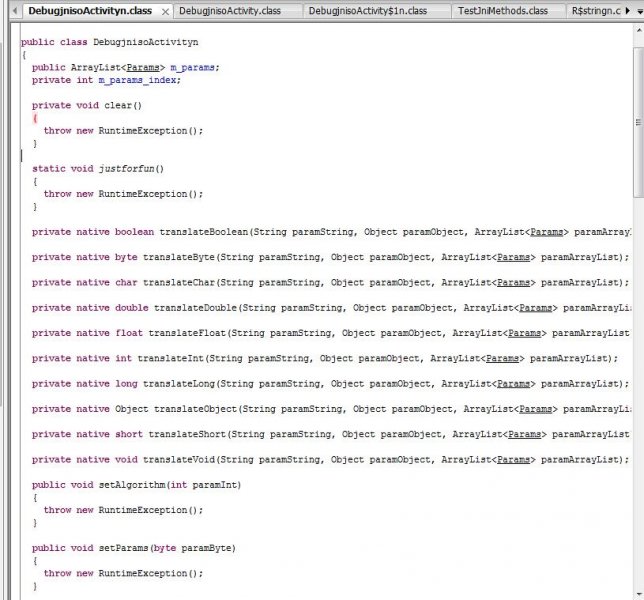This screenshot has width=644, height=600.
Task: Click the translateShort method name
Action: [187, 434]
